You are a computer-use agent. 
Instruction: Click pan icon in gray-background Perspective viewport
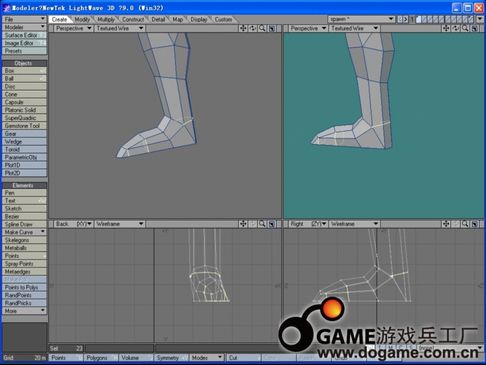coord(243,28)
